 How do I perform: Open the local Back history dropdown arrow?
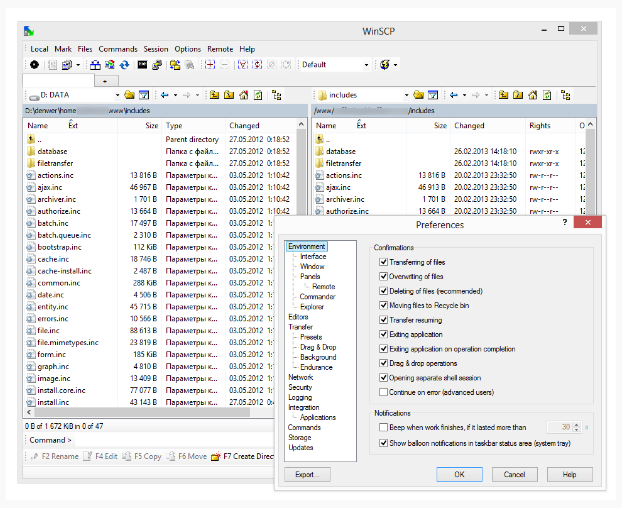pyautogui.click(x=175, y=95)
